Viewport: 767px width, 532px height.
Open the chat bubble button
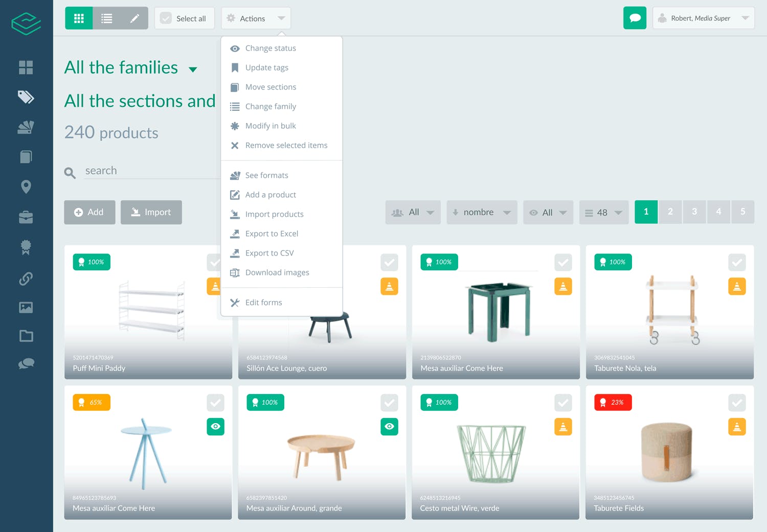(635, 18)
